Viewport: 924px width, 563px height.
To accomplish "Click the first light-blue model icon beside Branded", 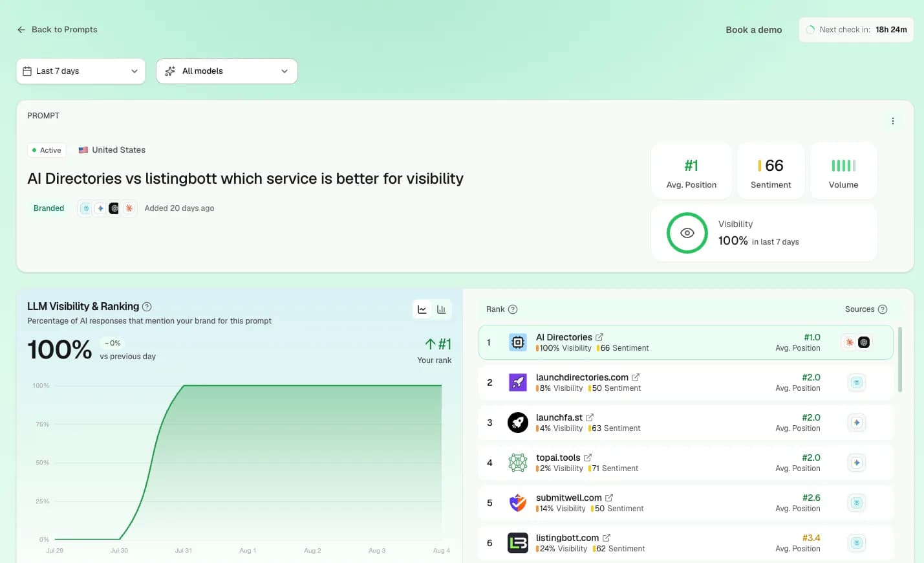I will pos(85,208).
